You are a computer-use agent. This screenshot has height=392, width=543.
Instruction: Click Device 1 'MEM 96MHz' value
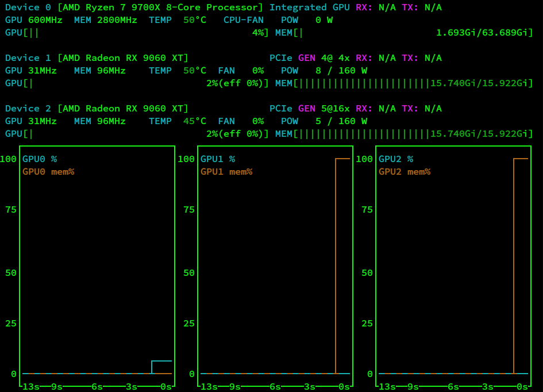point(100,71)
